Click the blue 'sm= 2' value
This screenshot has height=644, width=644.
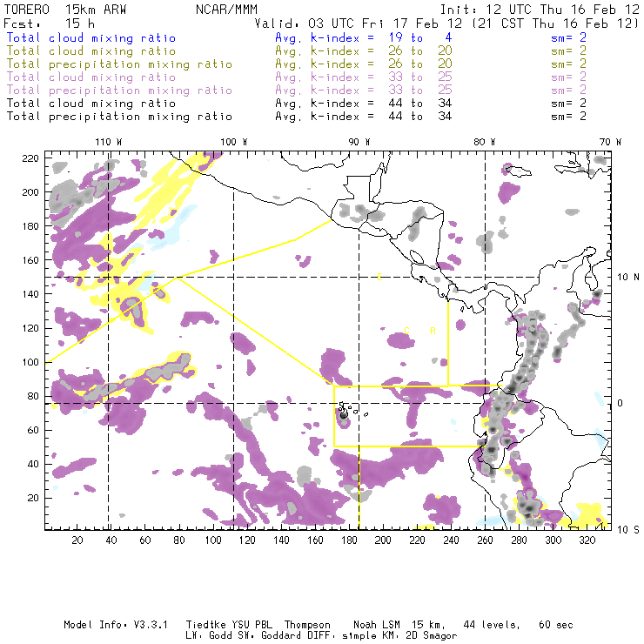[568, 38]
